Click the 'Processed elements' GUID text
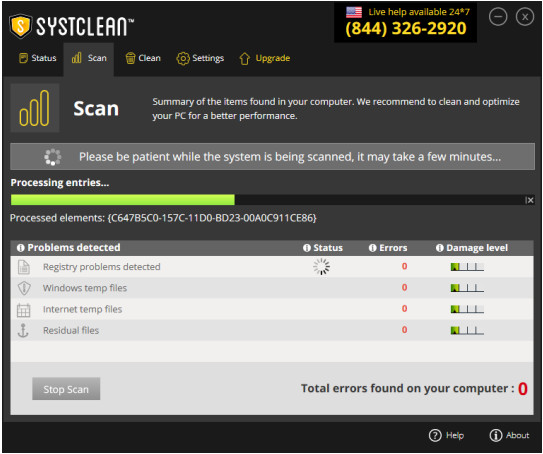 click(212, 218)
